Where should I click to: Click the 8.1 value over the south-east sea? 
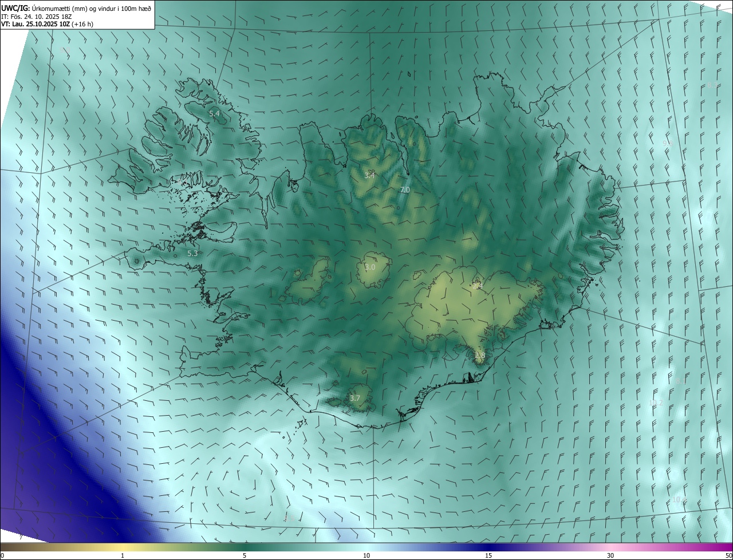(x=681, y=381)
